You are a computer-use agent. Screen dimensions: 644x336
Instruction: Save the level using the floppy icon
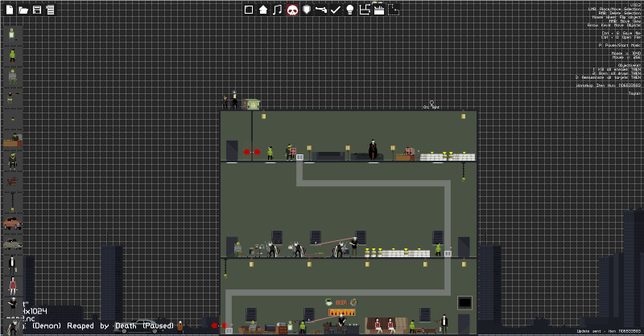tap(37, 10)
